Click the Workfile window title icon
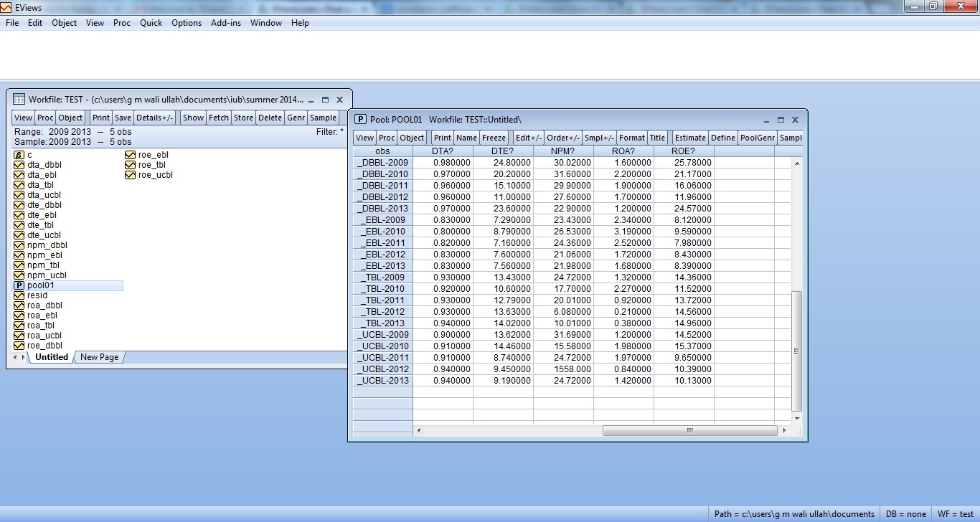This screenshot has width=980, height=522. click(x=19, y=100)
